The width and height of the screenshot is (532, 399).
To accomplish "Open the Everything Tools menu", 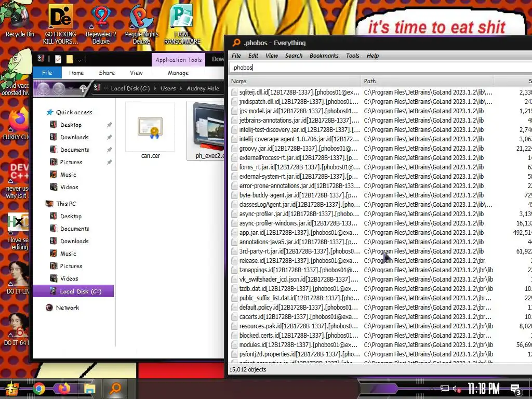I will coord(353,56).
